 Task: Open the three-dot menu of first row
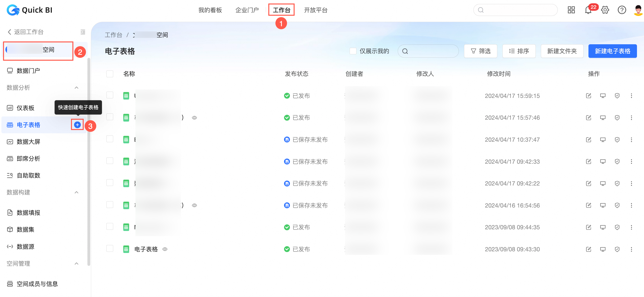pyautogui.click(x=631, y=96)
